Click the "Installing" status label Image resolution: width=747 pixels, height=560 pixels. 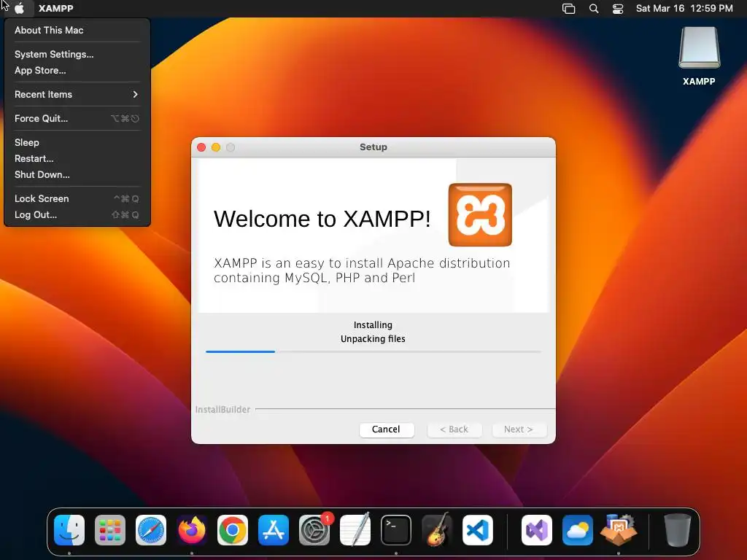pos(373,324)
